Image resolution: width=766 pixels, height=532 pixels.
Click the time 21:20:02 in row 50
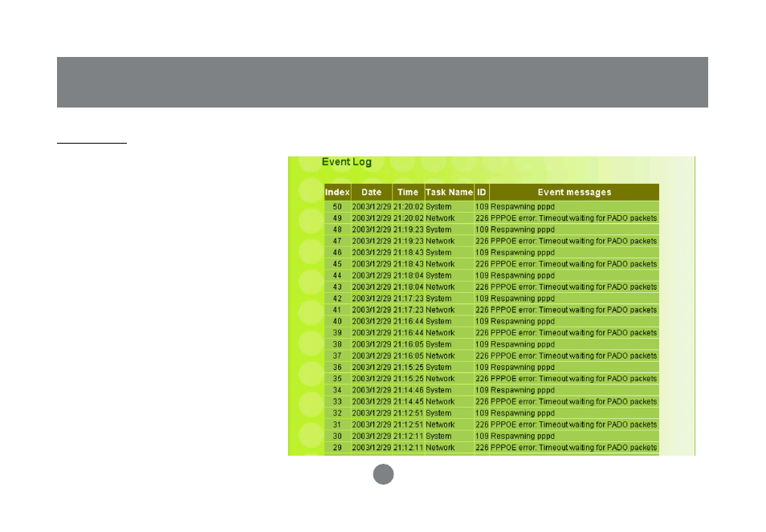click(409, 207)
